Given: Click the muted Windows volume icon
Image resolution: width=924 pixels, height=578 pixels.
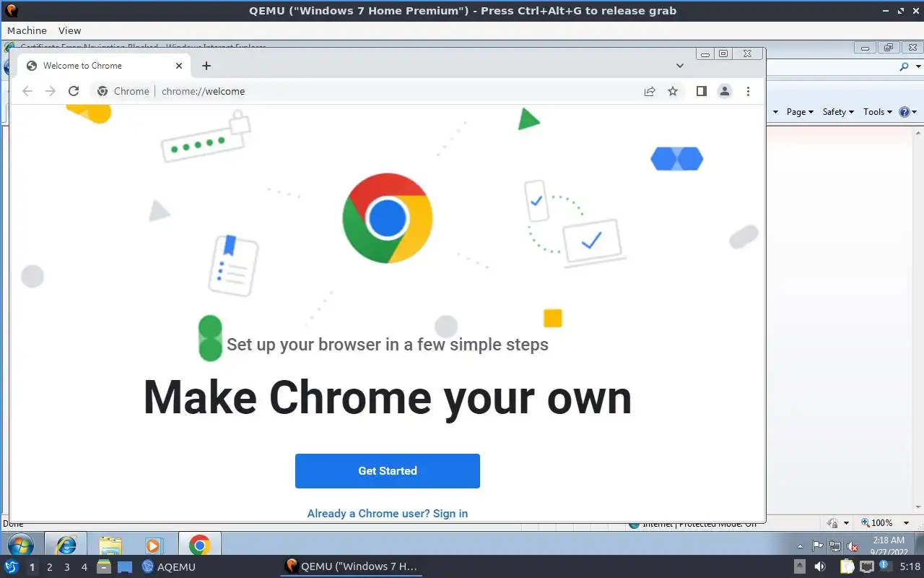Looking at the screenshot, I should 853,547.
